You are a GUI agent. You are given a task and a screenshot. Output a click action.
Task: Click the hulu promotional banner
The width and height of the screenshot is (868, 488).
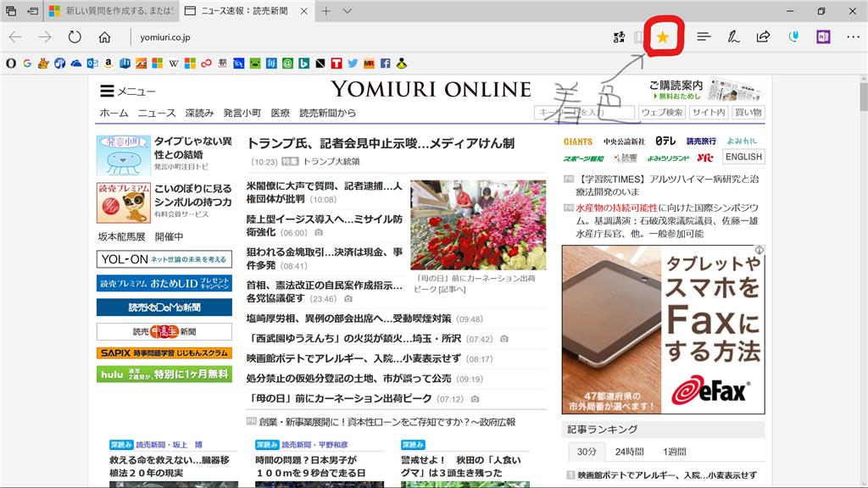point(164,374)
